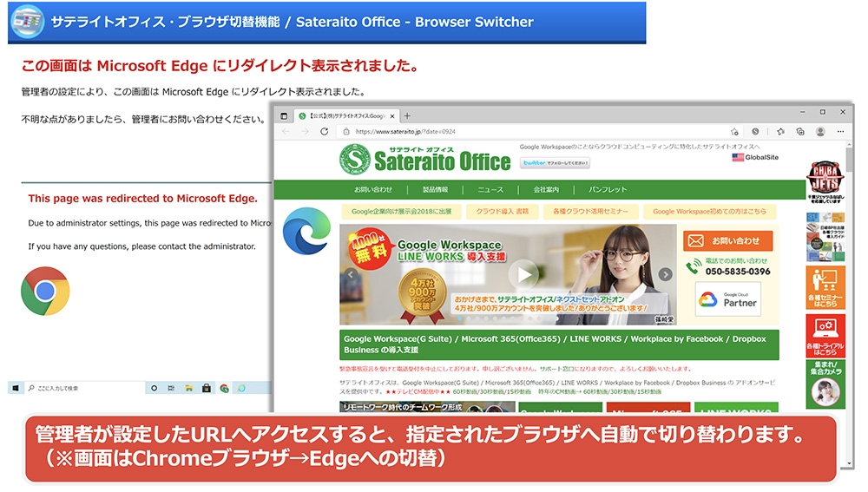Click the green Google Workspace 導入支援 heading banner
Screen dimensions: 868x492
[559, 344]
